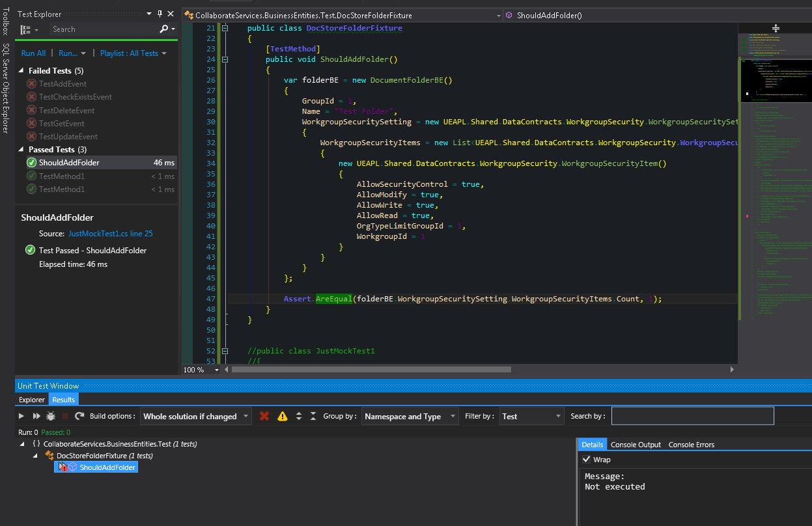This screenshot has height=526, width=812.
Task: Click the Test Explorer group-by list icon
Action: click(x=25, y=29)
